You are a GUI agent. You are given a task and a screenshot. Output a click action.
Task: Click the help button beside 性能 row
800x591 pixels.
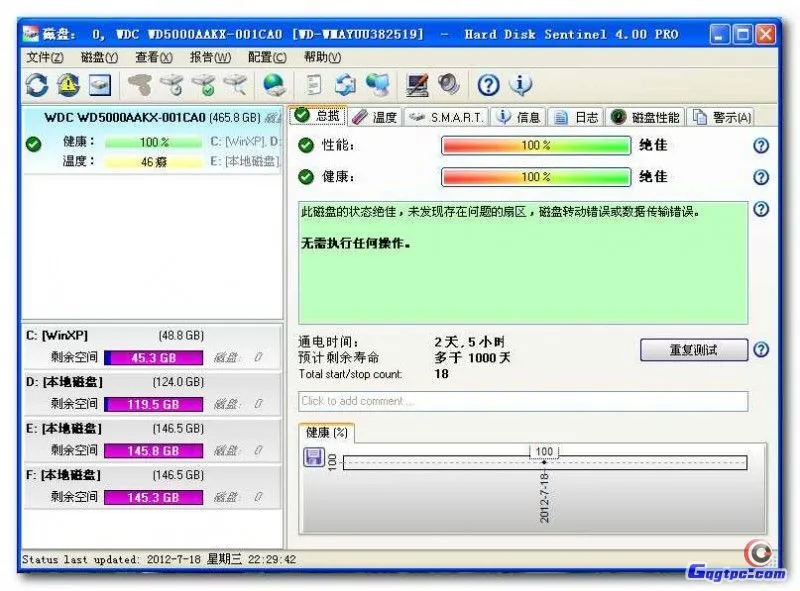[763, 145]
